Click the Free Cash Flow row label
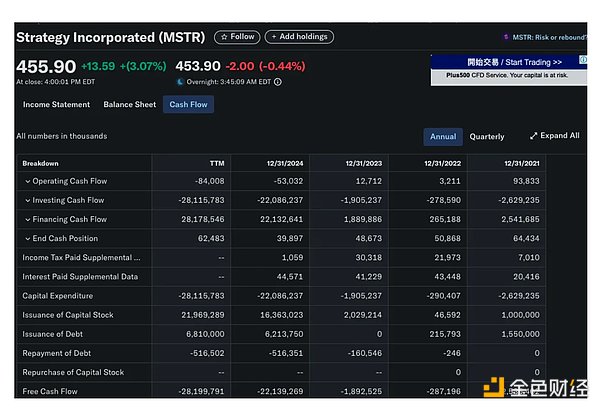600x409 pixels. coord(50,391)
